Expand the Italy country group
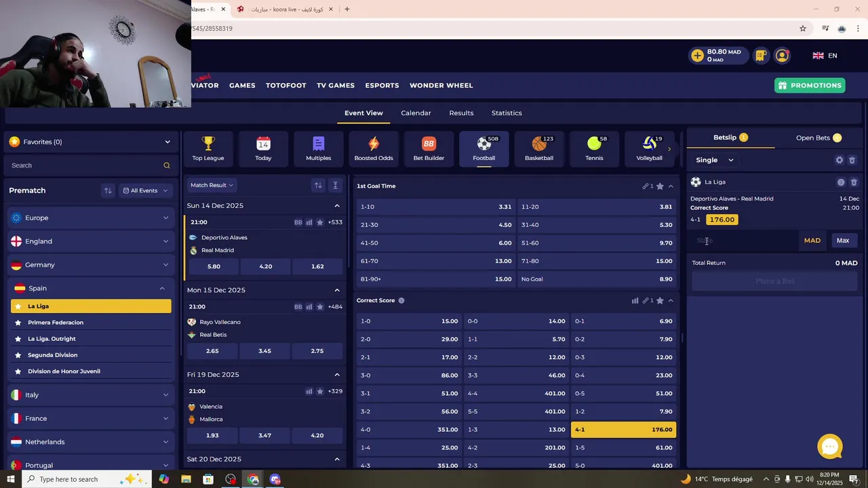The height and width of the screenshot is (488, 868). (90, 394)
